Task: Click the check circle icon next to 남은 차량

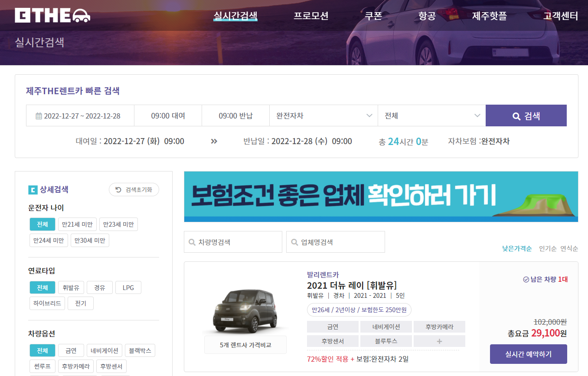Action: click(x=526, y=279)
